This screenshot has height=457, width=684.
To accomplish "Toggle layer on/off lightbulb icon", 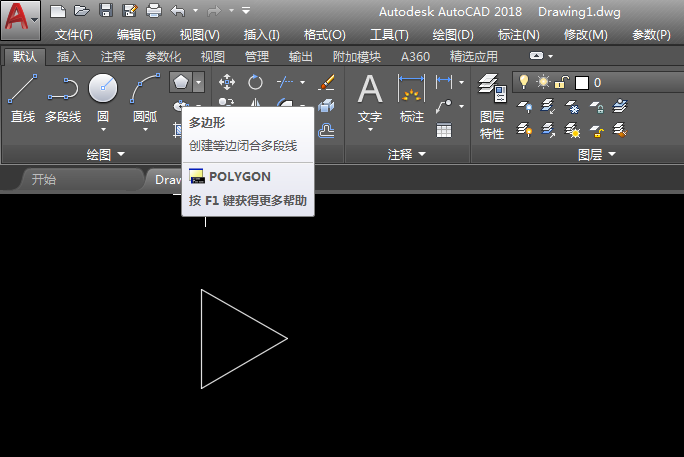I will click(522, 81).
